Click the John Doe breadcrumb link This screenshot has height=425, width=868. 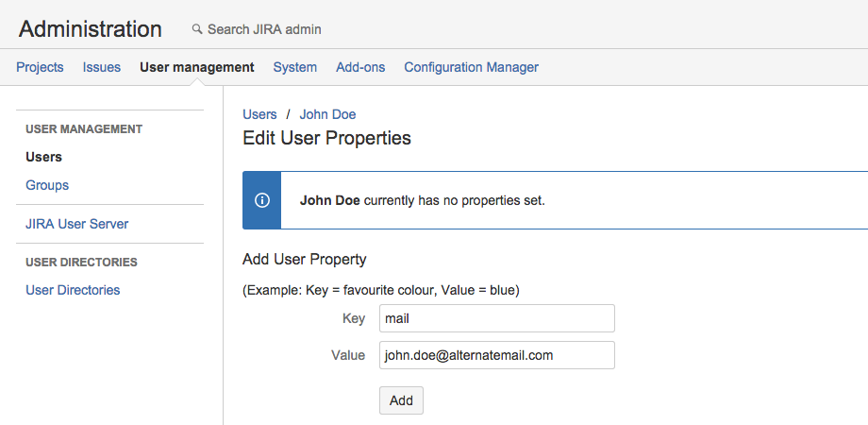pyautogui.click(x=327, y=114)
